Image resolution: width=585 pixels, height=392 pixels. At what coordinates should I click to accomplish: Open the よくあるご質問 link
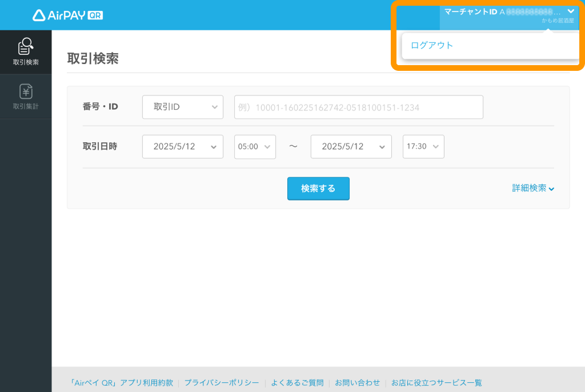coord(296,383)
